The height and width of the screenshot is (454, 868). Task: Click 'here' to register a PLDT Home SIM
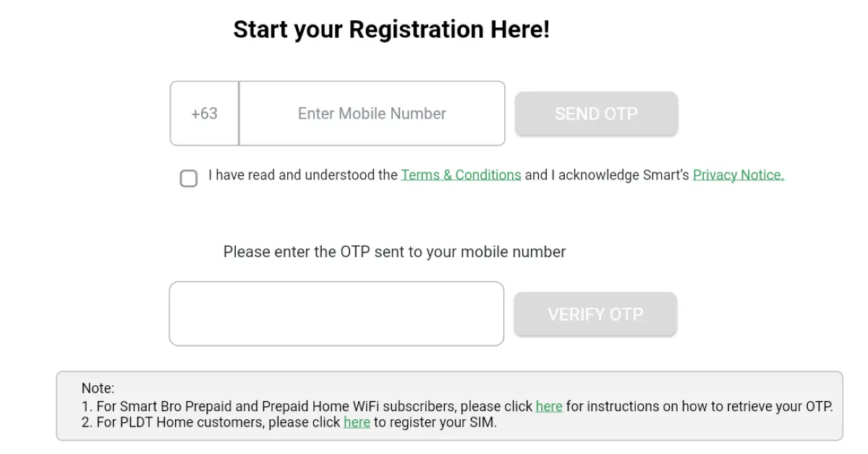[357, 422]
